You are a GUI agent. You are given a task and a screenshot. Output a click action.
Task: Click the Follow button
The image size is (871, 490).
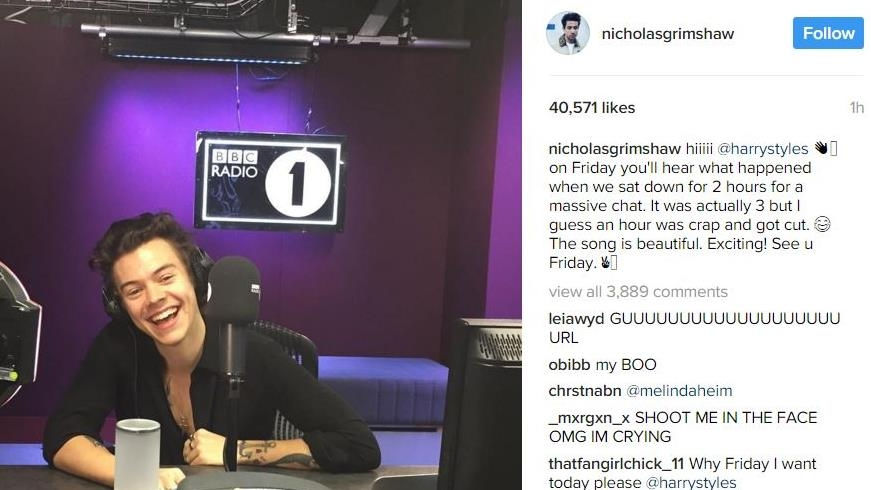pos(828,33)
